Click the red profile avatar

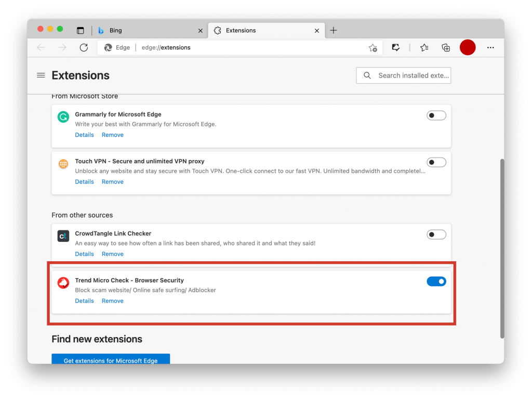[x=468, y=47]
